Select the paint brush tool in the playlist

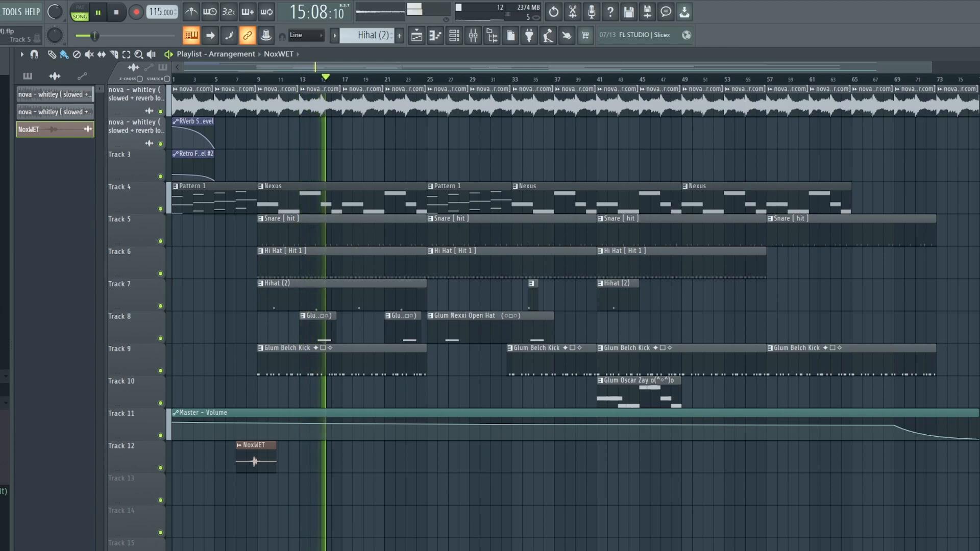point(64,54)
